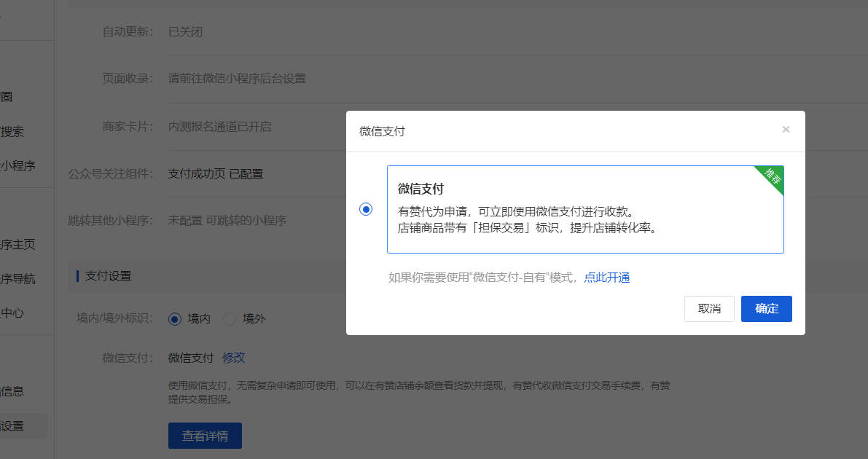Click the 公众号关注组件 label

110,174
